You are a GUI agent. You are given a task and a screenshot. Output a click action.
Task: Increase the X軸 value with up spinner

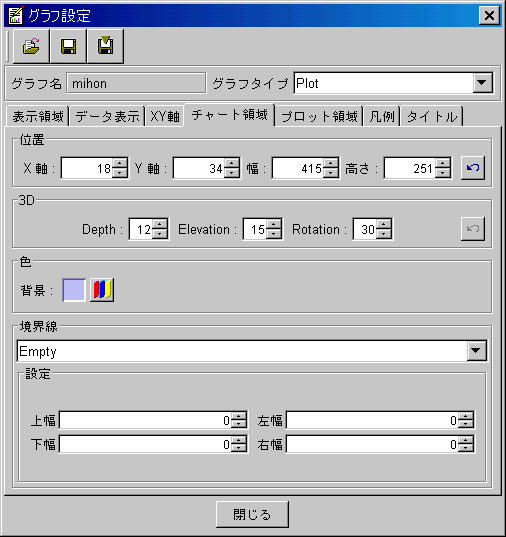point(120,163)
